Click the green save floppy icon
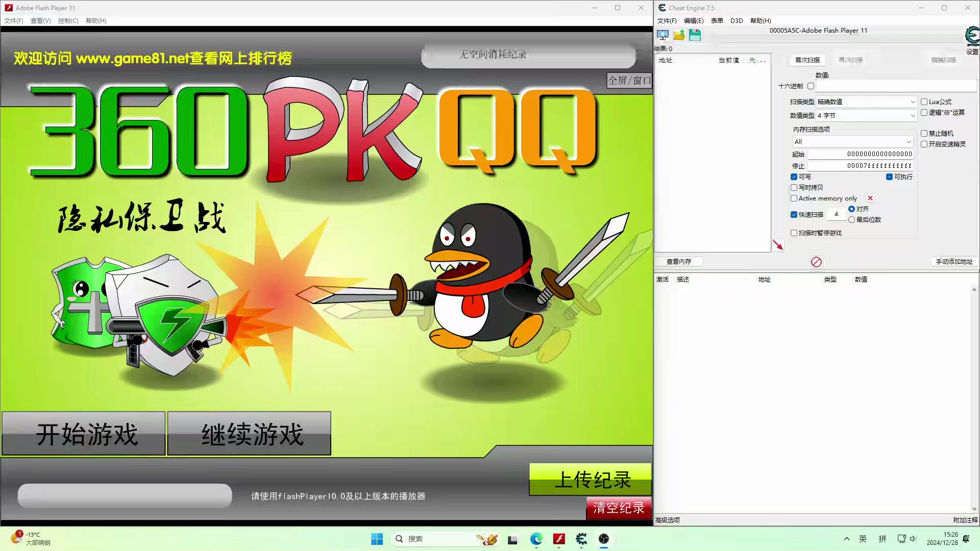The height and width of the screenshot is (551, 980). tap(695, 35)
